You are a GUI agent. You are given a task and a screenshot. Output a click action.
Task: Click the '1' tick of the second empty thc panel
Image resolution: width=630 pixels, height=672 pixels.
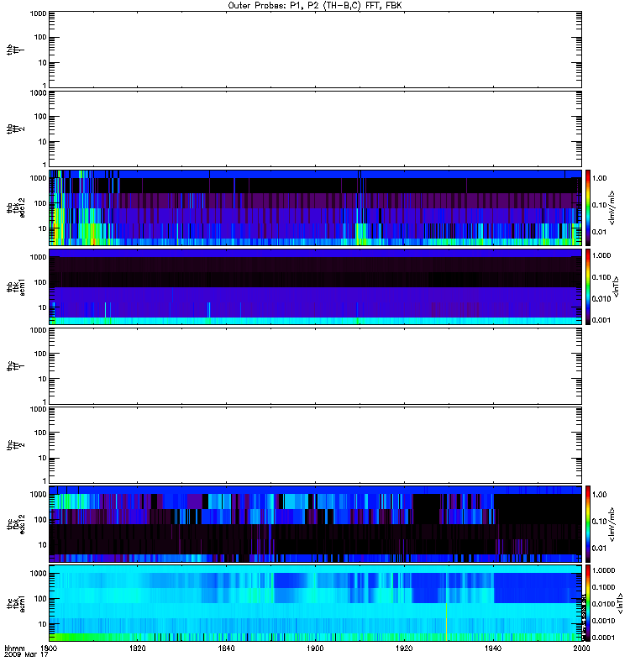tap(45, 480)
